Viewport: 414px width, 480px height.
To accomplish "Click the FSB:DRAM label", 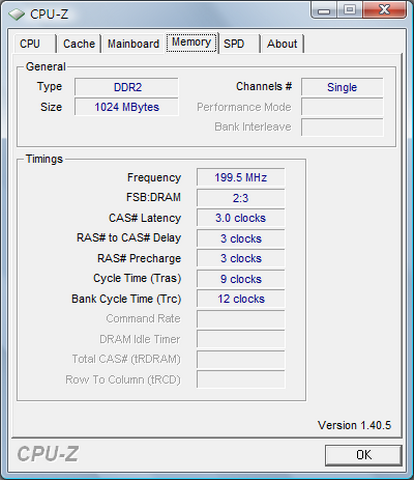I will coord(153,197).
